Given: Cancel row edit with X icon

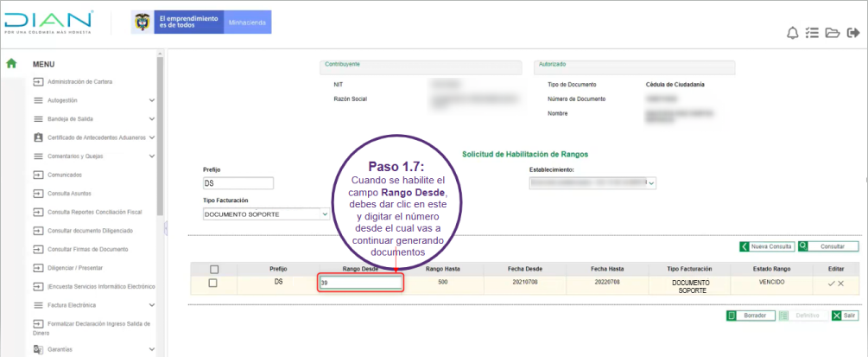Looking at the screenshot, I should point(841,284).
